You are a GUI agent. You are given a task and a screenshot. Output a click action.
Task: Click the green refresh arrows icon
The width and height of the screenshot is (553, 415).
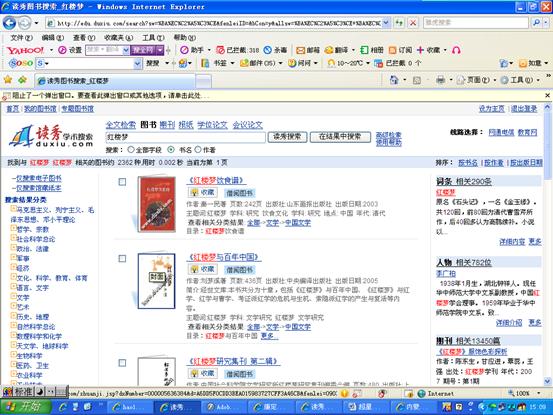[x=399, y=23]
